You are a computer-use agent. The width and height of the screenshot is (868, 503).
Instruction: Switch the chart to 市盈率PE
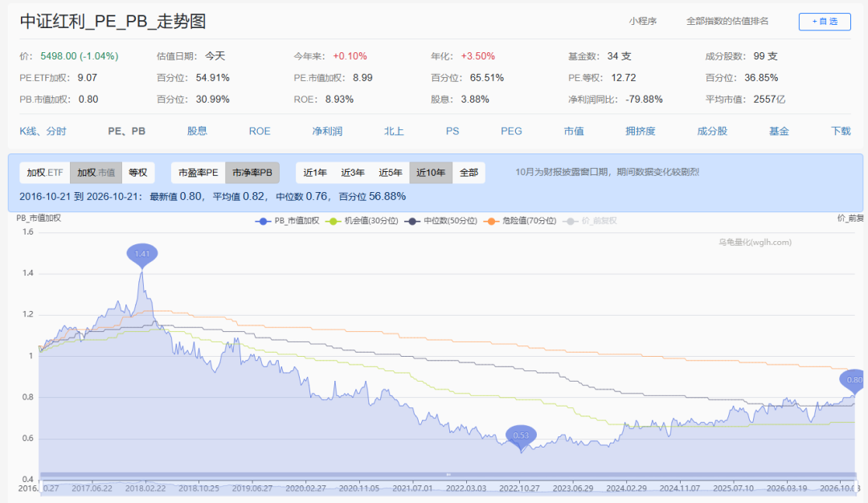click(x=199, y=173)
